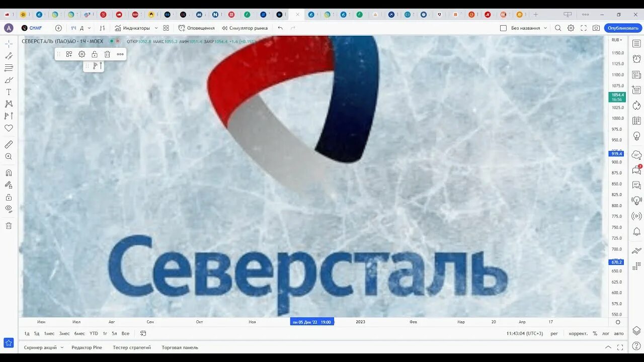
Task: Open go to date icon
Action: click(143, 333)
